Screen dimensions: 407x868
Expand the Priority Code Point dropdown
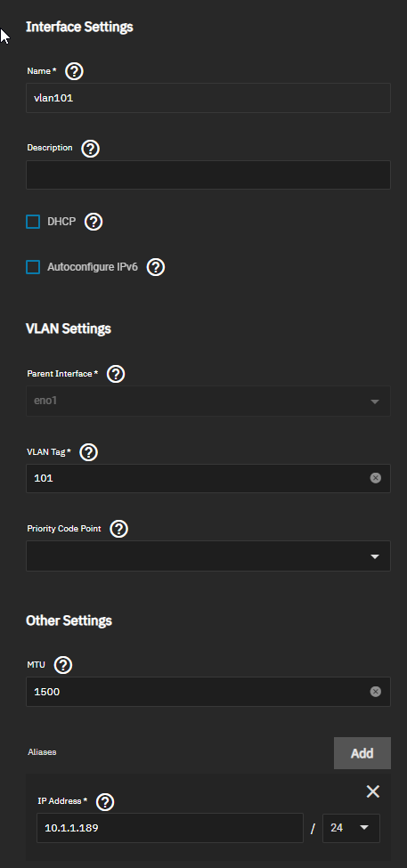[208, 556]
